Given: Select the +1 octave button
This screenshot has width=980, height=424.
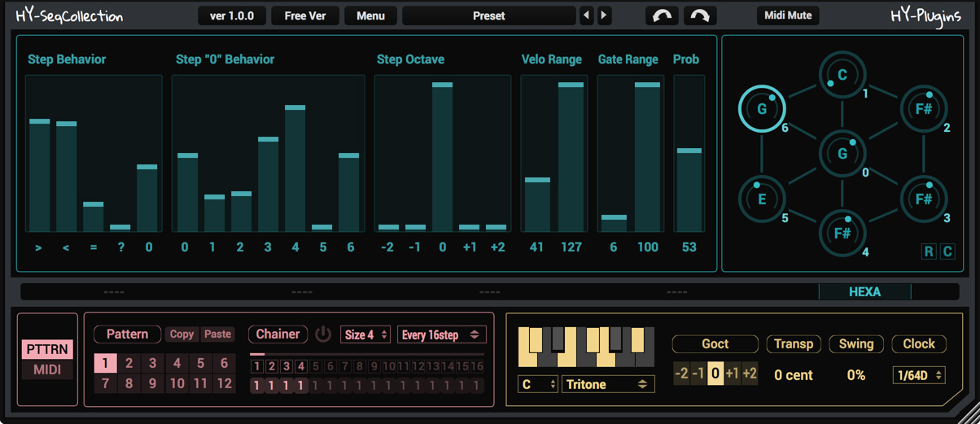Looking at the screenshot, I should (x=733, y=374).
